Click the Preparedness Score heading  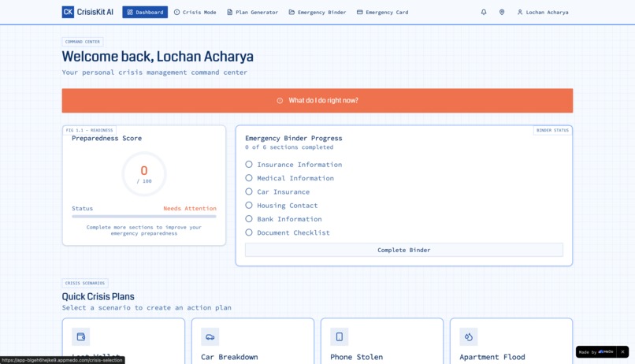[107, 138]
